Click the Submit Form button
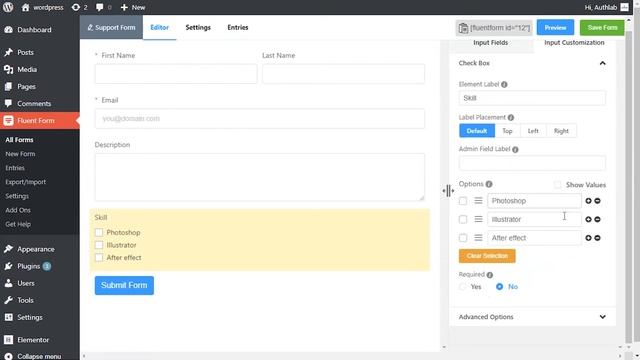 (124, 285)
